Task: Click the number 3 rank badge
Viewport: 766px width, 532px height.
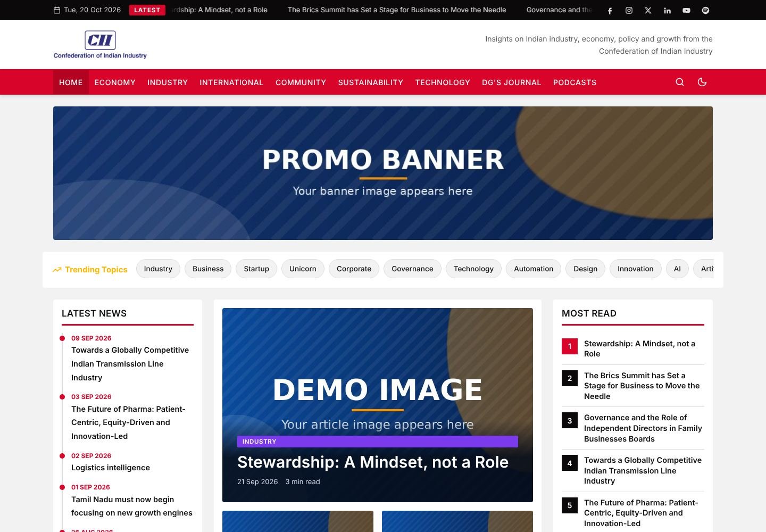Action: [x=570, y=420]
